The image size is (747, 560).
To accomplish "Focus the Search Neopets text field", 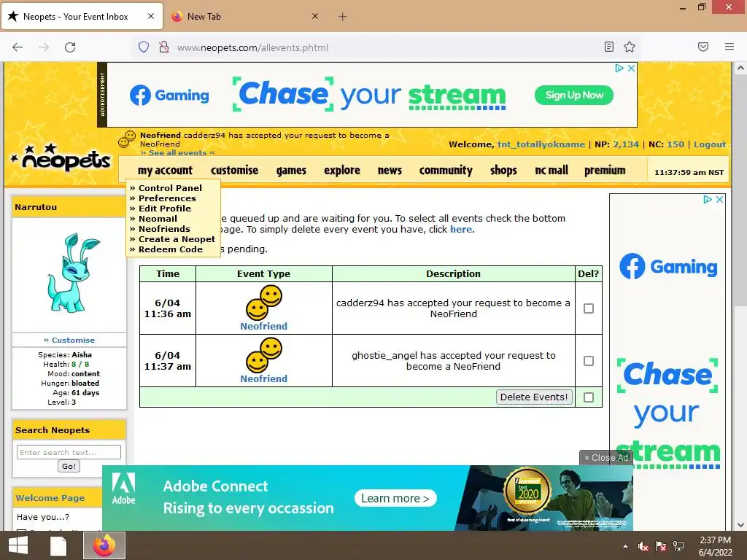I will (69, 452).
